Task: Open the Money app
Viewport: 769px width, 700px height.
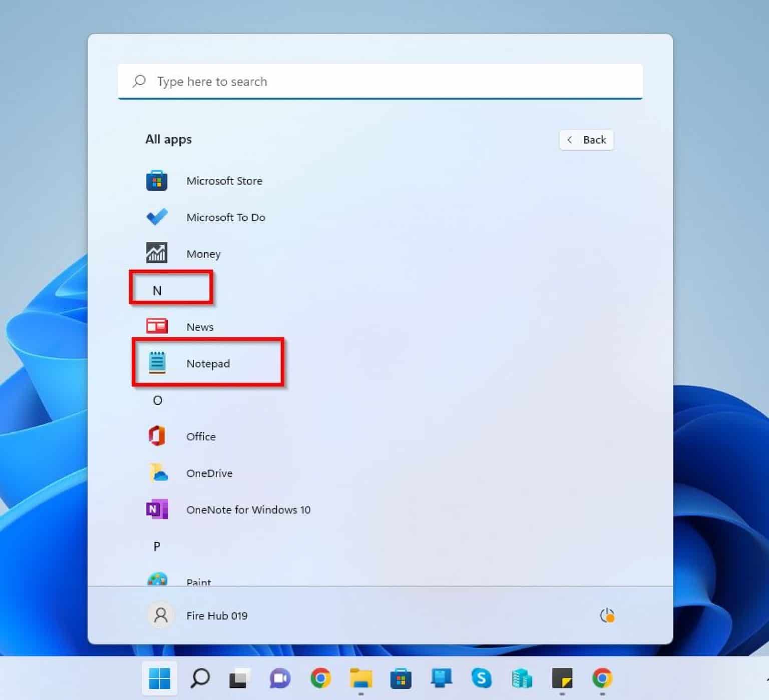Action: coord(203,254)
